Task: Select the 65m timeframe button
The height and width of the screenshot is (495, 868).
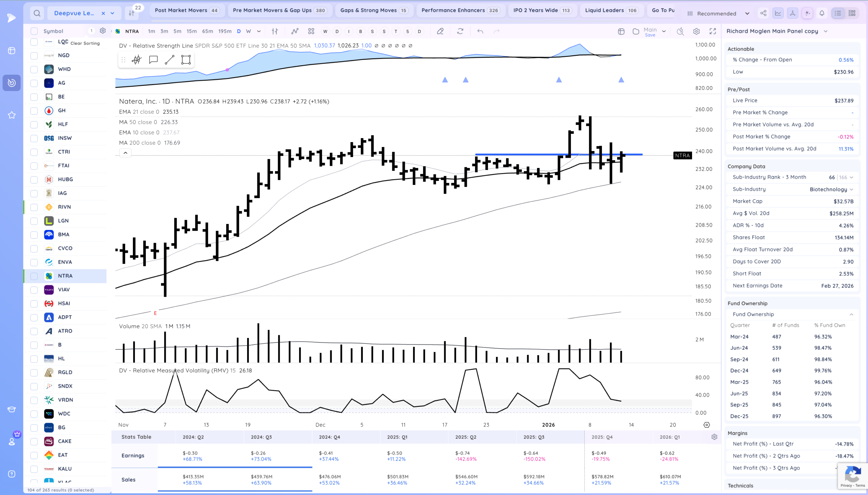Action: 207,31
